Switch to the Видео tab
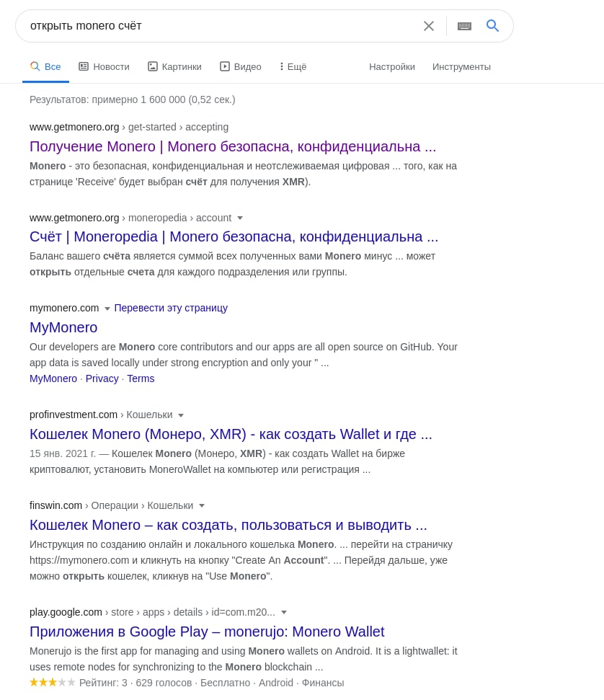 tap(241, 67)
